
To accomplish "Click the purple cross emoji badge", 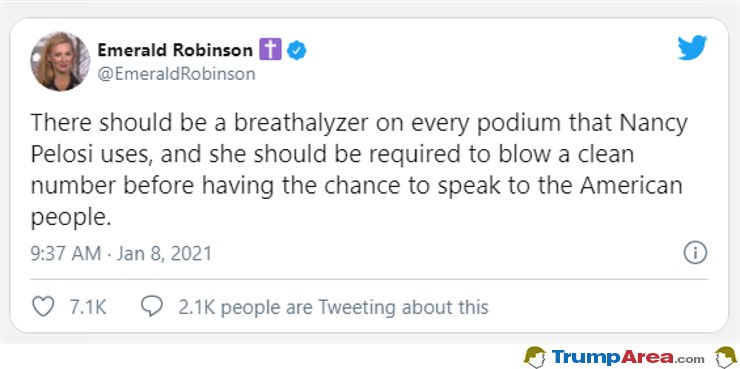I will point(270,50).
